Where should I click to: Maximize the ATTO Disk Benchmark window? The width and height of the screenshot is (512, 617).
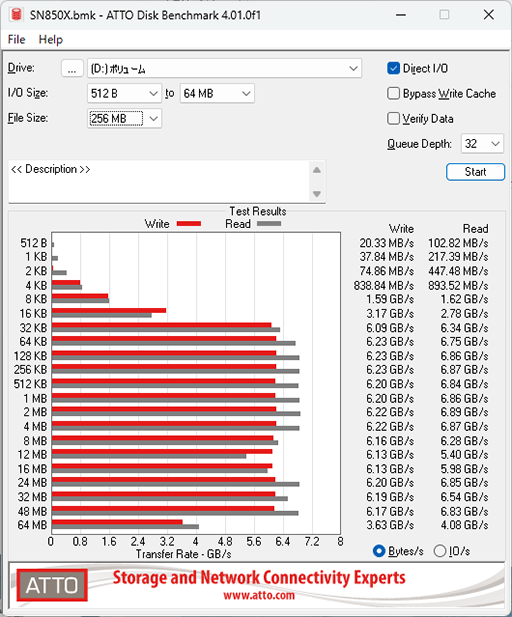click(x=444, y=15)
